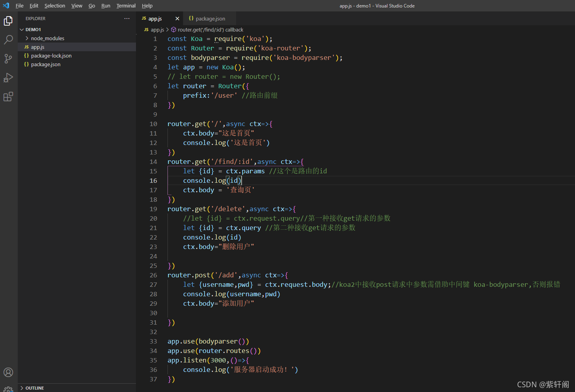Click the JS icon on app.js tab

click(144, 19)
